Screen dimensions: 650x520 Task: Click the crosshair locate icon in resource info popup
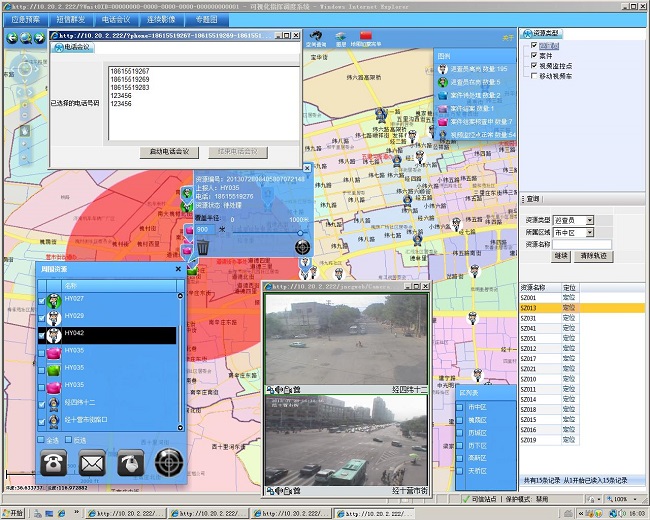303,248
